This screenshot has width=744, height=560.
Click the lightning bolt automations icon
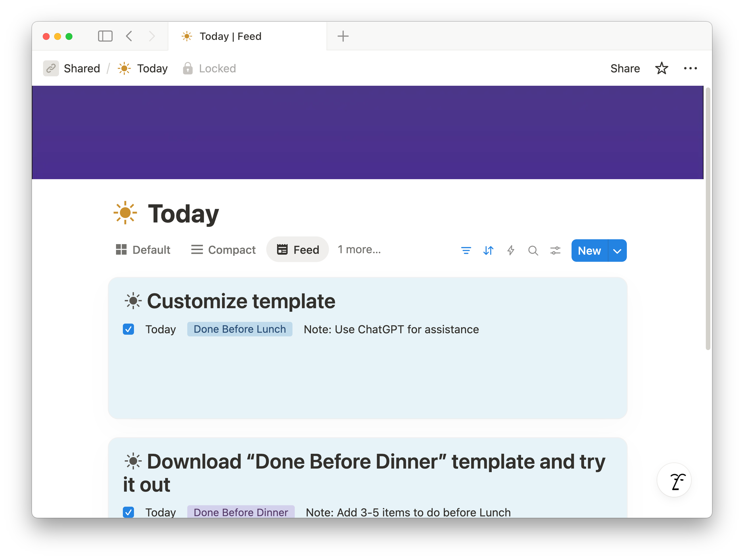click(x=511, y=250)
